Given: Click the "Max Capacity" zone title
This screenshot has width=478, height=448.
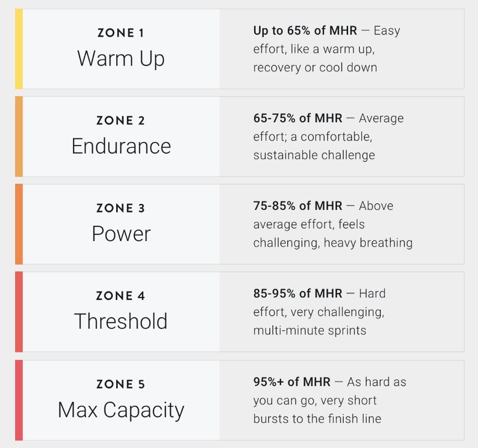Looking at the screenshot, I should 121,410.
